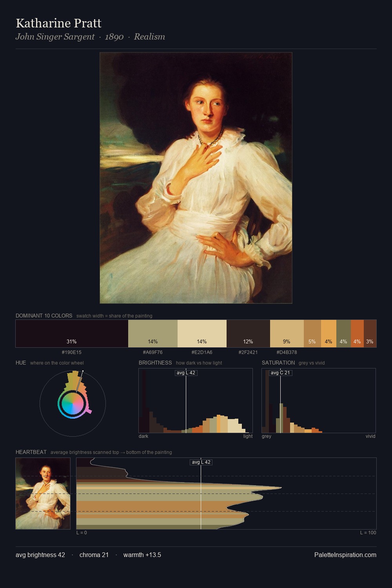392x588 pixels.
Task: Click the hex label #A69F76
Action: [153, 352]
